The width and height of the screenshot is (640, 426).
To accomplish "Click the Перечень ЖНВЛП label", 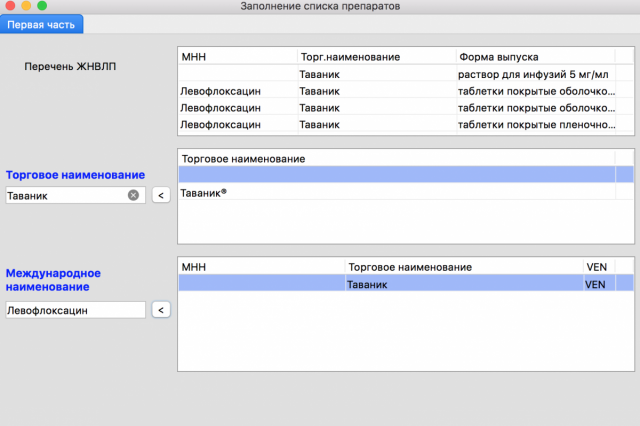I will (70, 66).
